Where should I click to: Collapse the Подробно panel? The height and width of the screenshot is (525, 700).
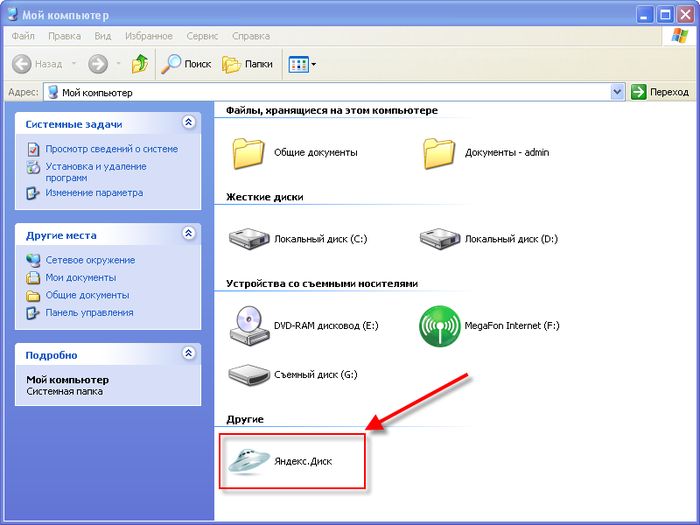tap(189, 353)
